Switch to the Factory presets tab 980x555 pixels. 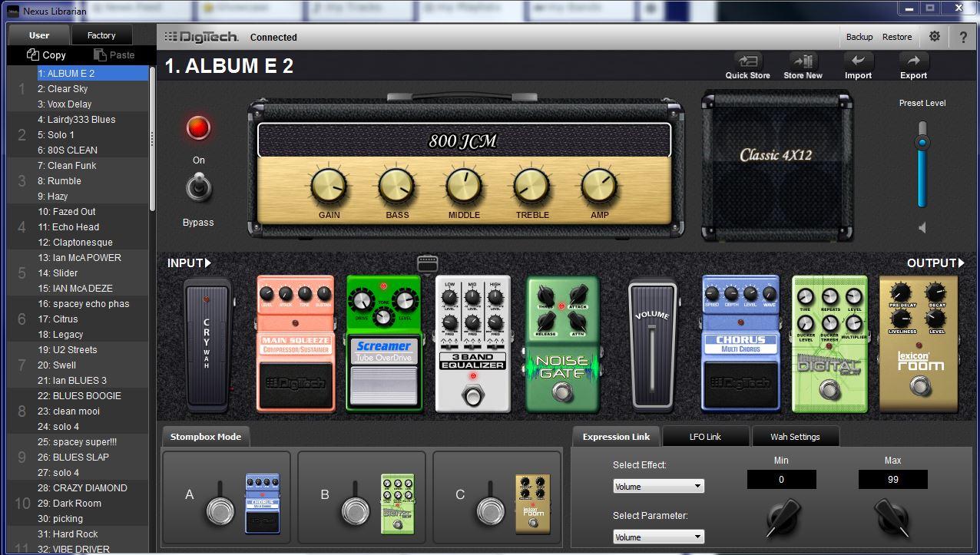(101, 35)
